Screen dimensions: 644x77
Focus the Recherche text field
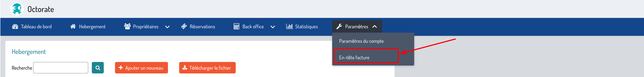tap(61, 68)
